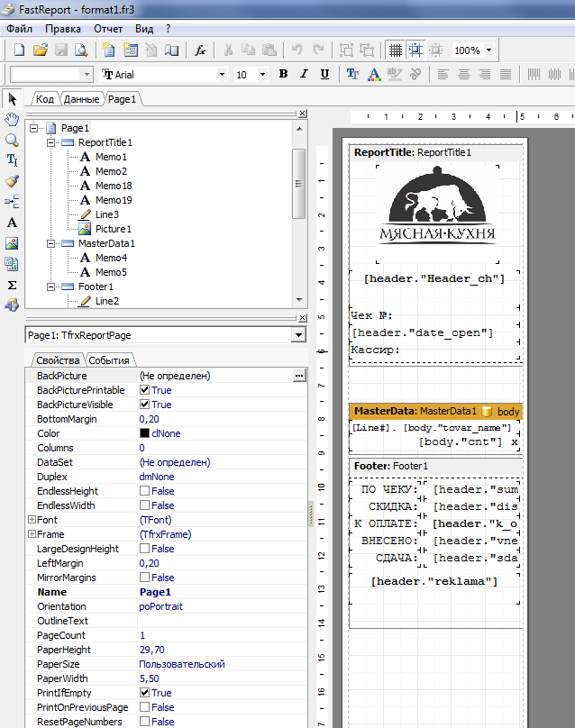
Task: Collapse the ReportTitle1 tree node
Action: (x=52, y=142)
